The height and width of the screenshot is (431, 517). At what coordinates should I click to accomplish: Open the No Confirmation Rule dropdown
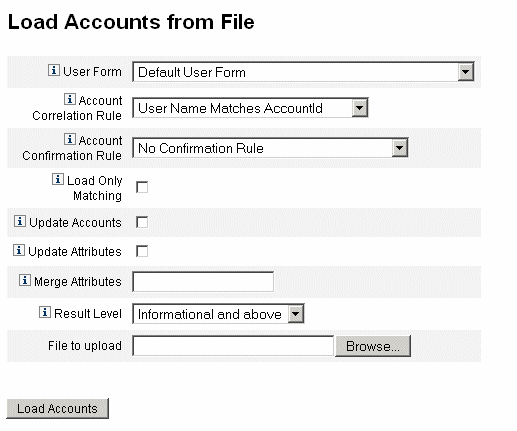[270, 148]
